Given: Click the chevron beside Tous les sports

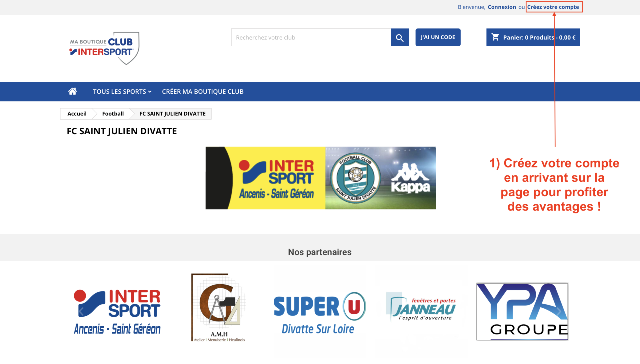Looking at the screenshot, I should point(150,92).
